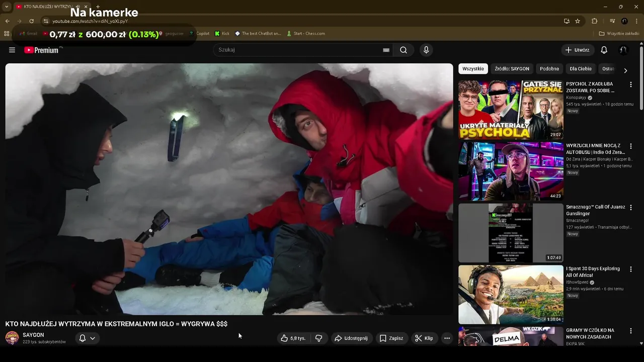Open SAYGON channel name link
This screenshot has width=644, height=362.
33,335
